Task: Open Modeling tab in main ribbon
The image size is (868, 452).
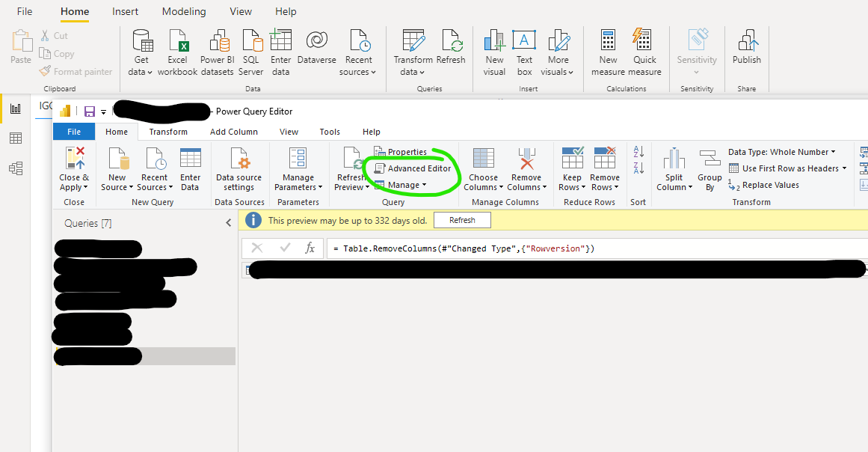Action: (184, 12)
